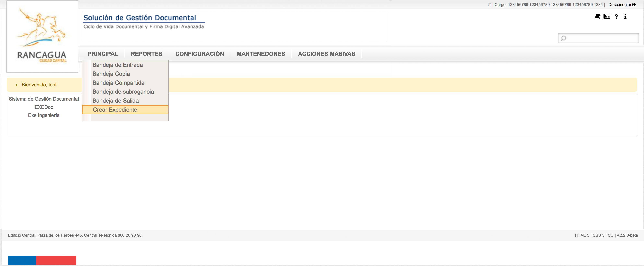The height and width of the screenshot is (266, 644).
Task: Click the CC footer text
Action: (610, 235)
